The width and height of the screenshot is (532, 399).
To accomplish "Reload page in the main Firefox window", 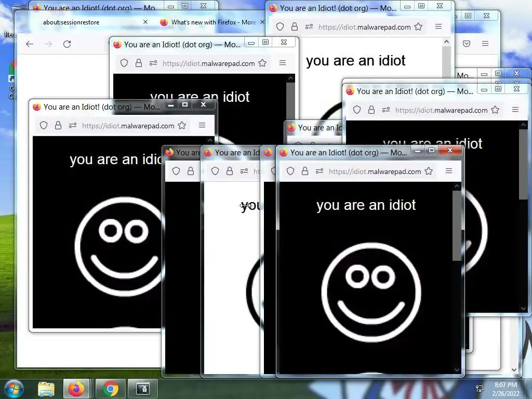I will point(67,44).
